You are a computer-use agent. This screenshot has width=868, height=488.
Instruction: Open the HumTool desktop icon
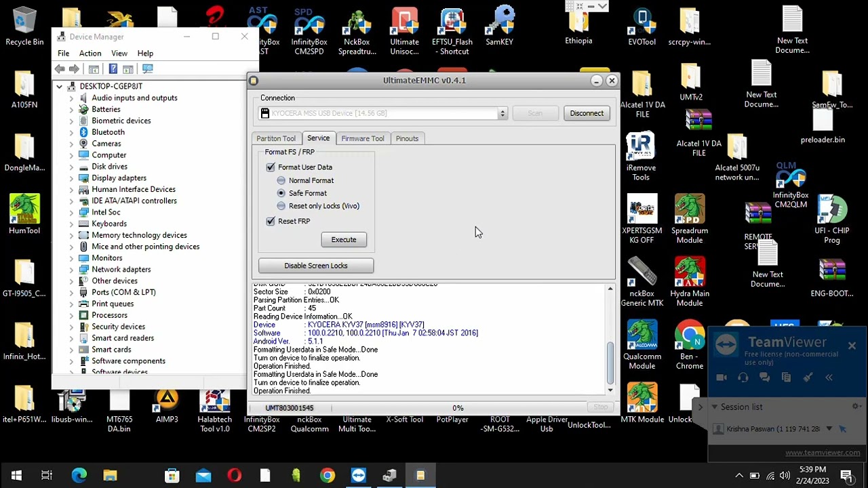[24, 214]
